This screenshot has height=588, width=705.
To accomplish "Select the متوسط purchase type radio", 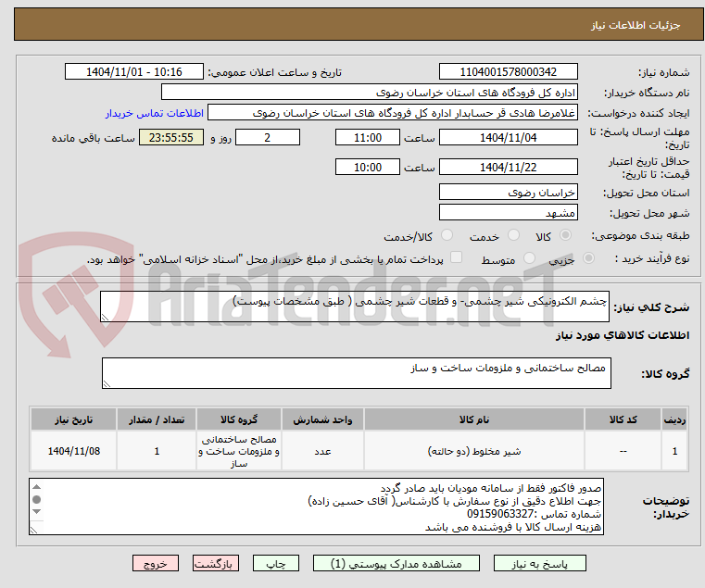I will (x=529, y=258).
